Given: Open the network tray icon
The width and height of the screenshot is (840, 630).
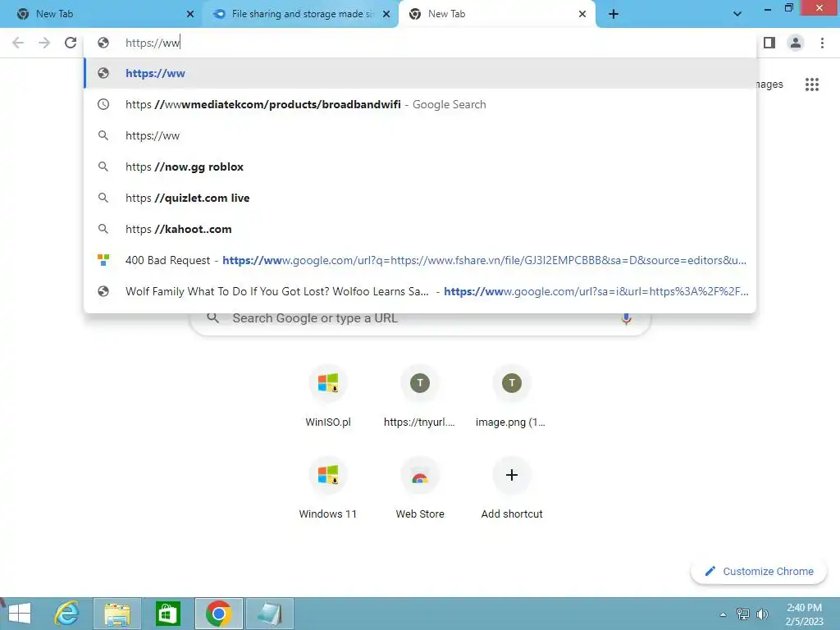Looking at the screenshot, I should (x=742, y=614).
